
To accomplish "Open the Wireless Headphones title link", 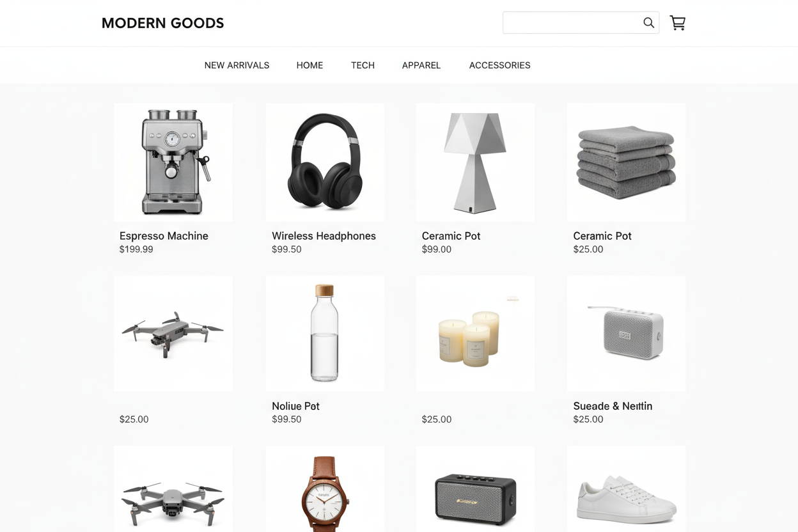I will (x=324, y=236).
